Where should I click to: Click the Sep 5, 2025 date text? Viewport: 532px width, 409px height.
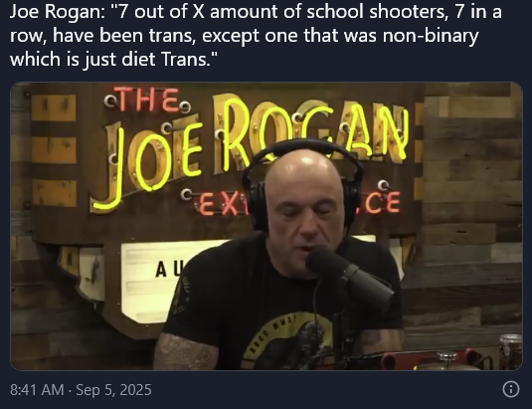coord(113,390)
